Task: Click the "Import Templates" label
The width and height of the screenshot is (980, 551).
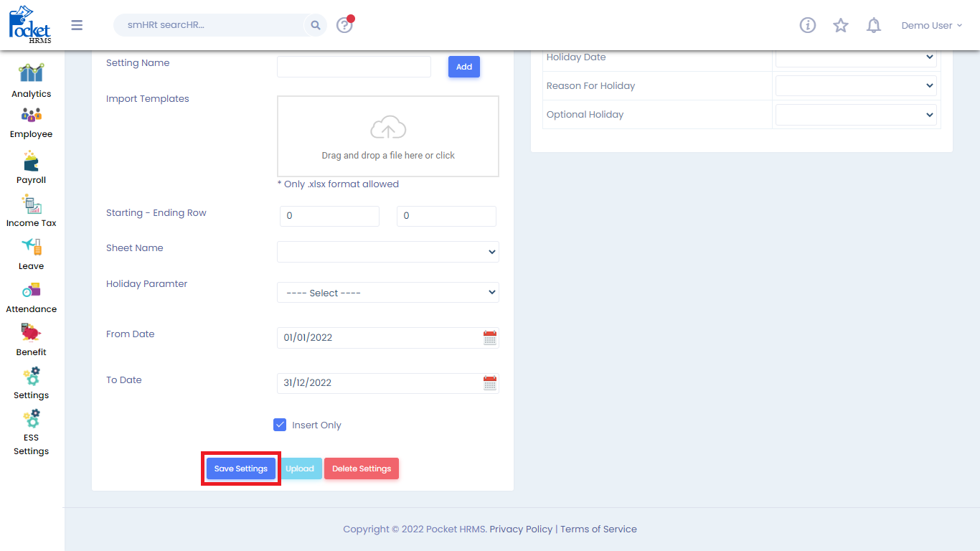Action: (x=148, y=99)
